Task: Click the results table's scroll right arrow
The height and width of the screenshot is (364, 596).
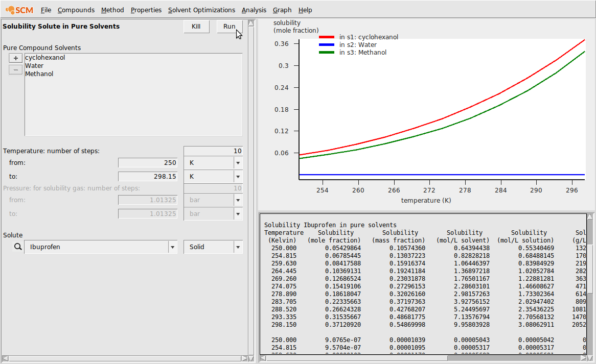Action: (584, 358)
